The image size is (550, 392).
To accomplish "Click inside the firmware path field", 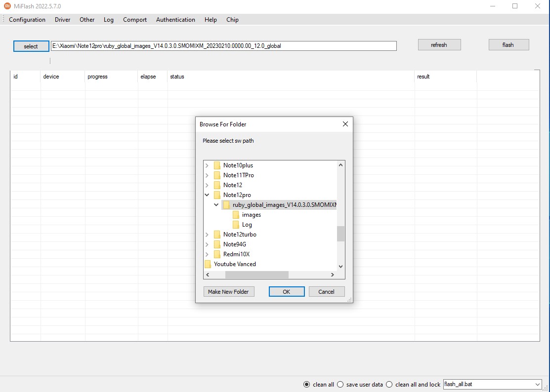I will click(224, 46).
